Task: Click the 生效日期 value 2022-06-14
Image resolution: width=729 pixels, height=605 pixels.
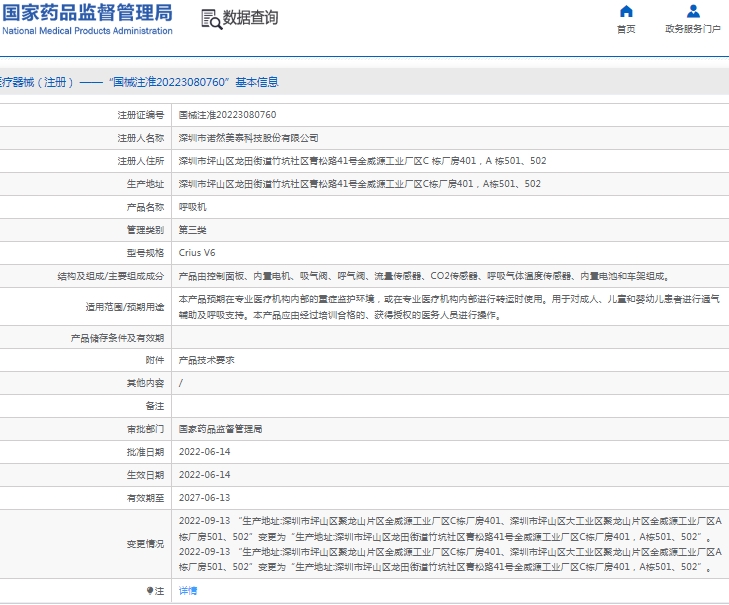Action: pyautogui.click(x=205, y=474)
